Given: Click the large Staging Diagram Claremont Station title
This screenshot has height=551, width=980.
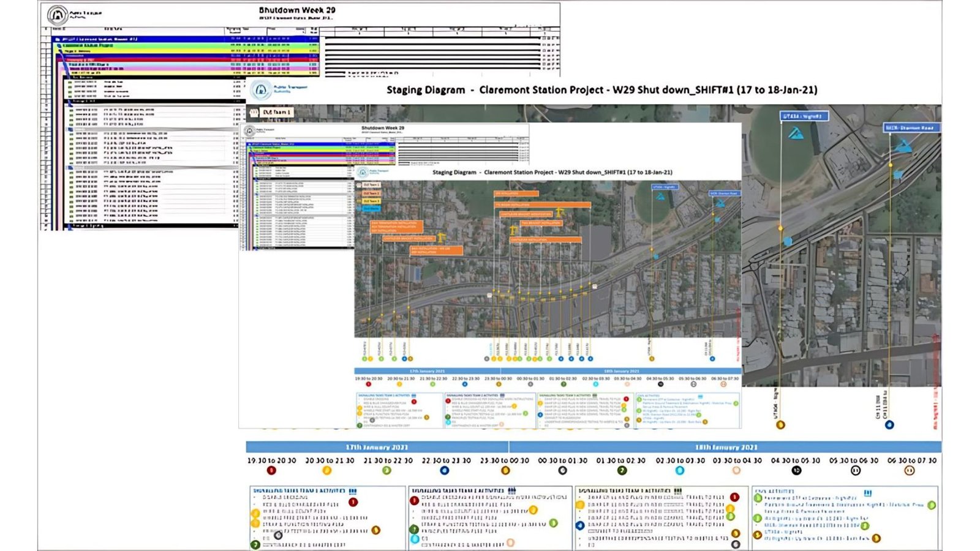Looking at the screenshot, I should tap(601, 90).
